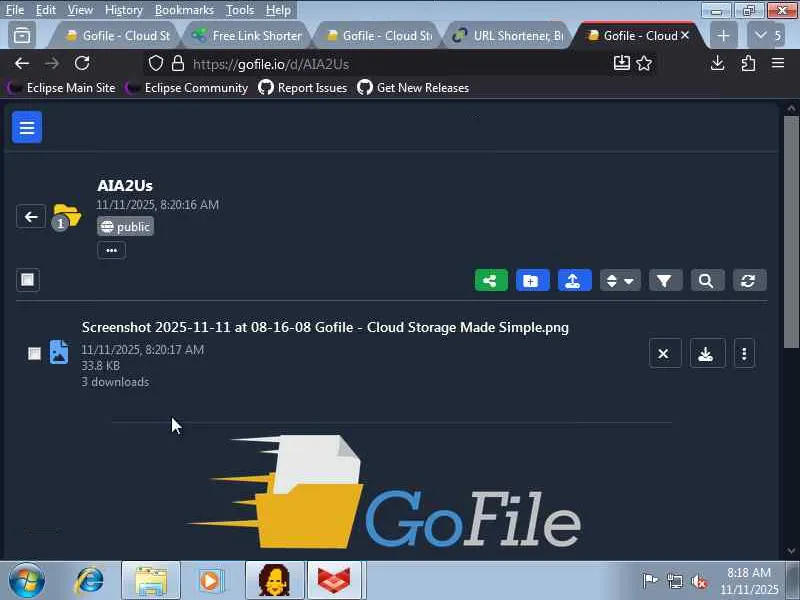800x600 pixels.
Task: Expand the list all tabs chevron
Action: [x=760, y=36]
